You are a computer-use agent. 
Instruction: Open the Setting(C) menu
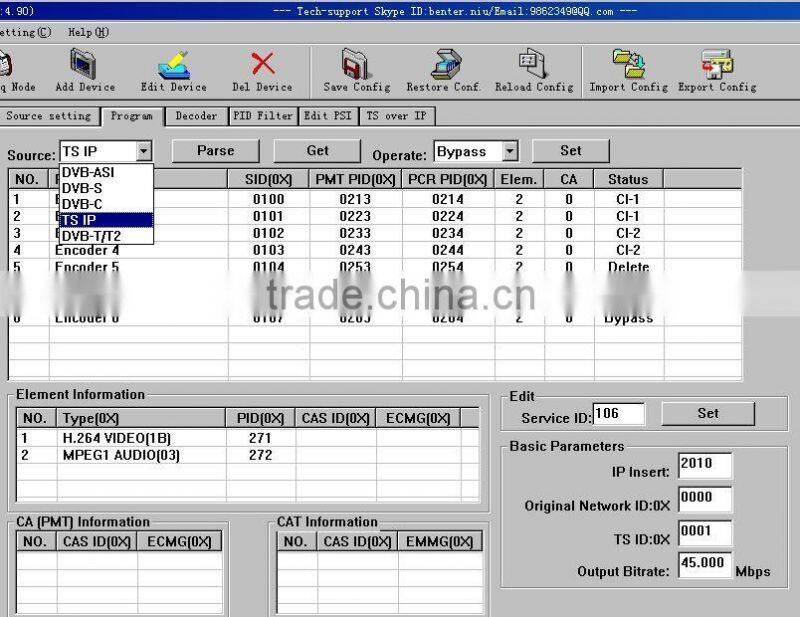[24, 32]
